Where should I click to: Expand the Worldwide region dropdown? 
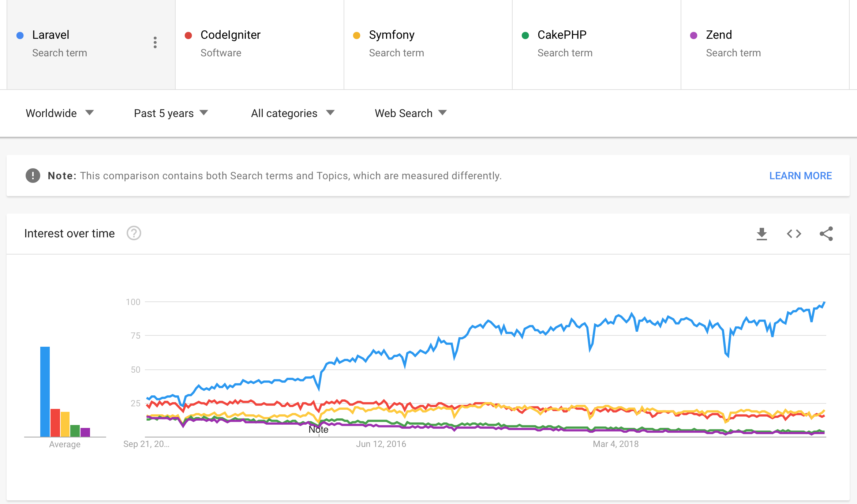point(59,113)
